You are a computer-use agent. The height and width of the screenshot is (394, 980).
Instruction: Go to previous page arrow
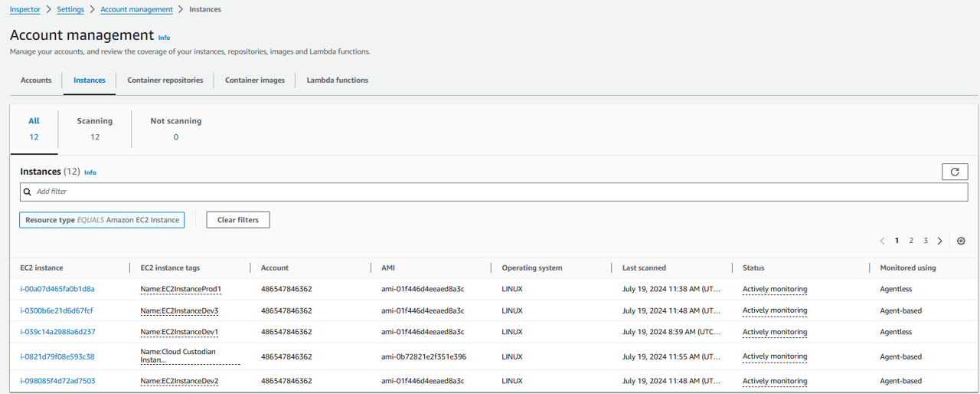pos(883,241)
